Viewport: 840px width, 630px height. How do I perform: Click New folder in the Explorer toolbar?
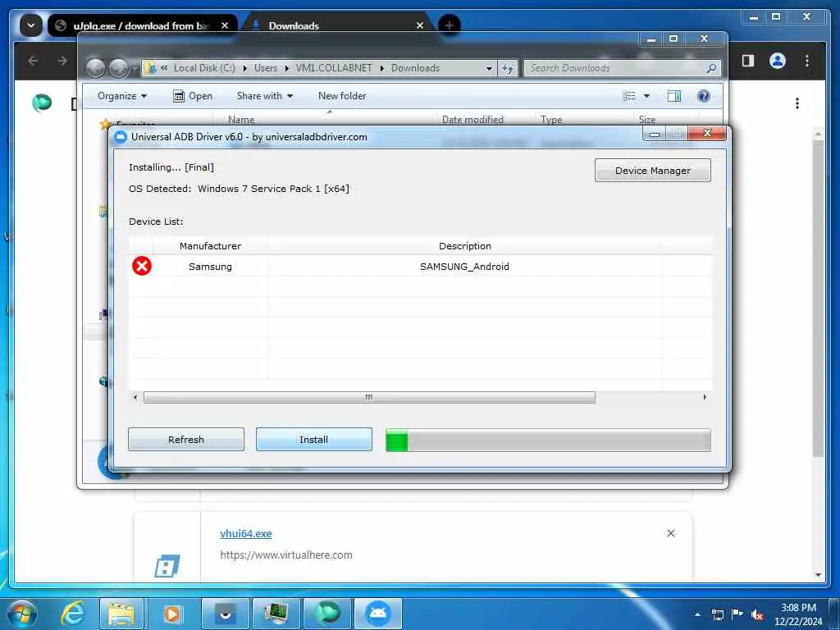click(x=342, y=96)
